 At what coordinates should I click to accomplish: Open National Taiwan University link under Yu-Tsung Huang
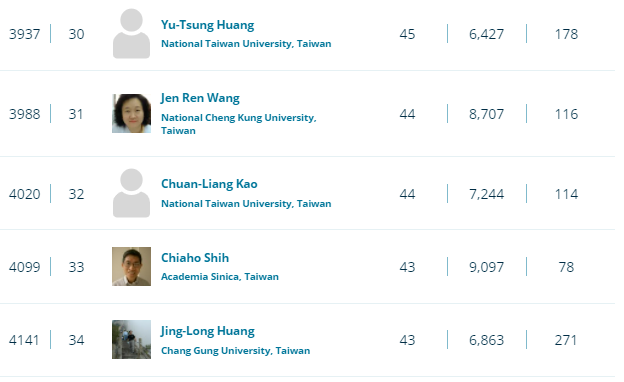[246, 44]
